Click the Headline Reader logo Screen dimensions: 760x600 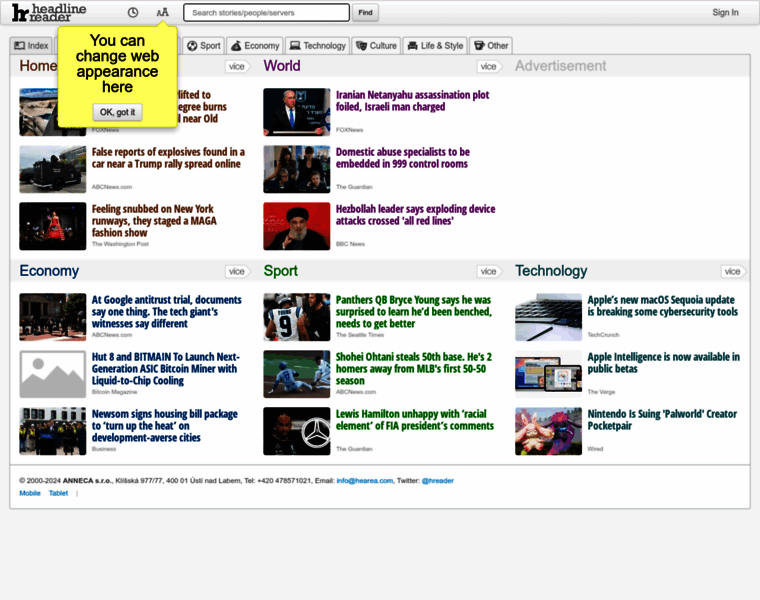(x=48, y=13)
